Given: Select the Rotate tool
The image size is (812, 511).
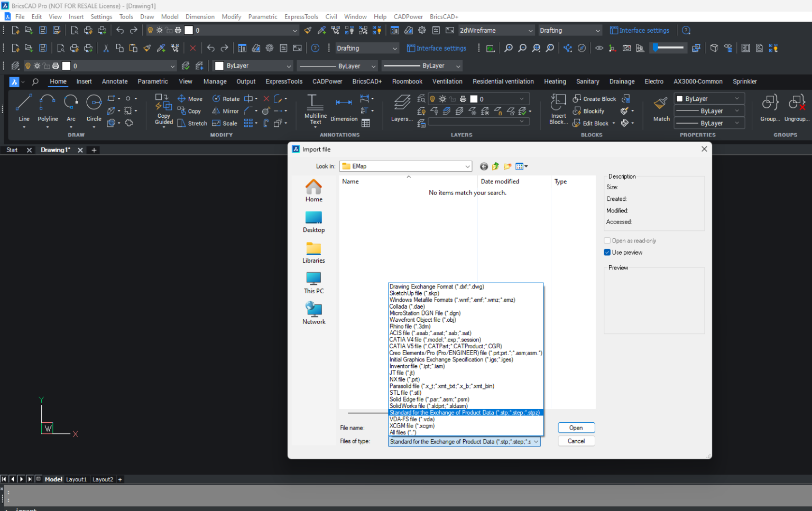Looking at the screenshot, I should pos(226,98).
